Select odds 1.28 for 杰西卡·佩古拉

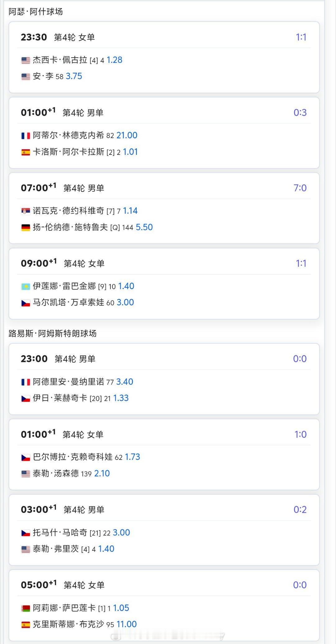pos(114,60)
